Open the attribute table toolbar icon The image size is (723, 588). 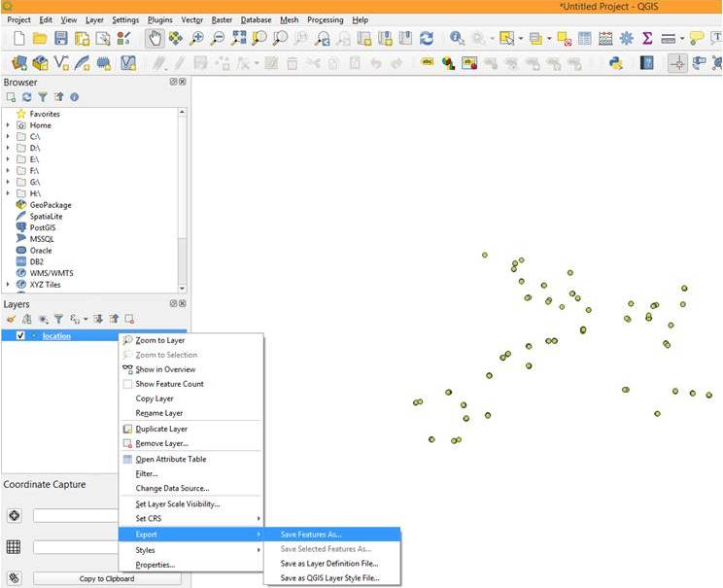coord(584,39)
